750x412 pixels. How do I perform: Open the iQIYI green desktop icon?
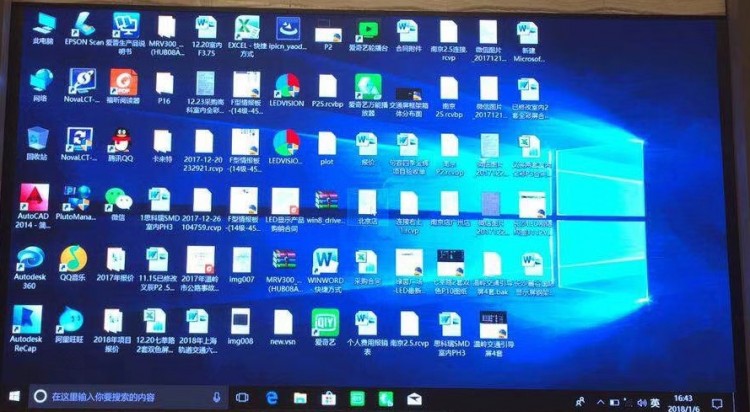coord(323,321)
